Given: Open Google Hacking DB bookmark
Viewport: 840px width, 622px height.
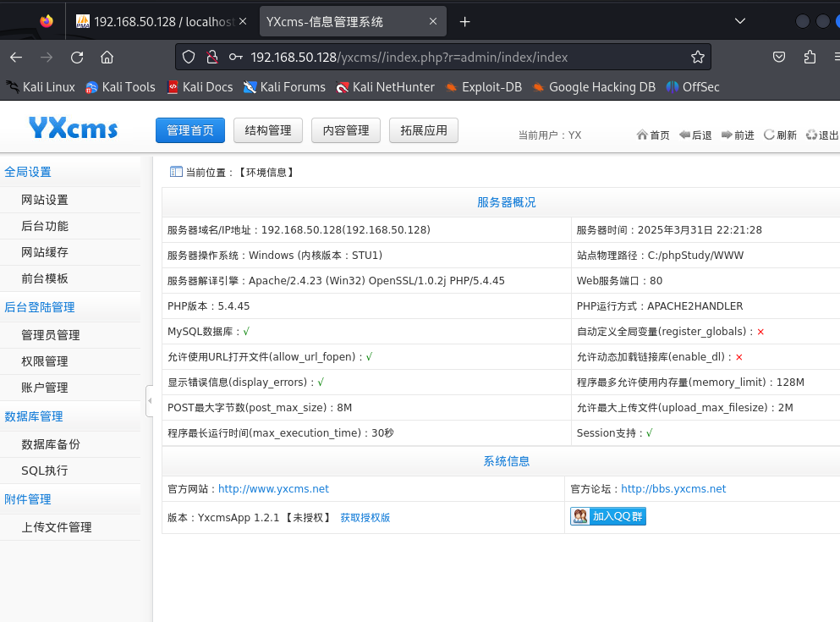Looking at the screenshot, I should coord(594,87).
